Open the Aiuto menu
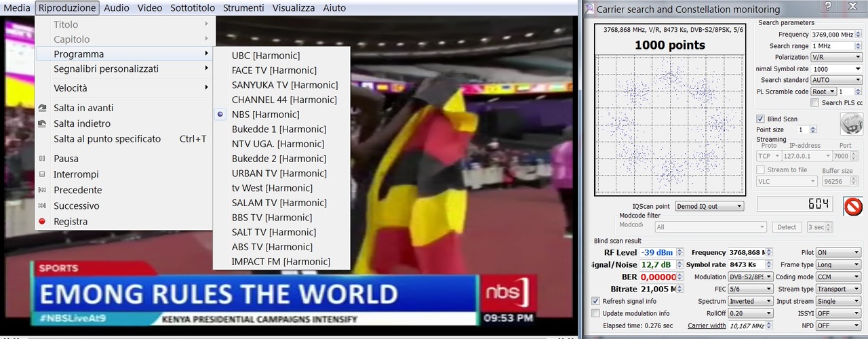This screenshot has width=868, height=339. (334, 8)
